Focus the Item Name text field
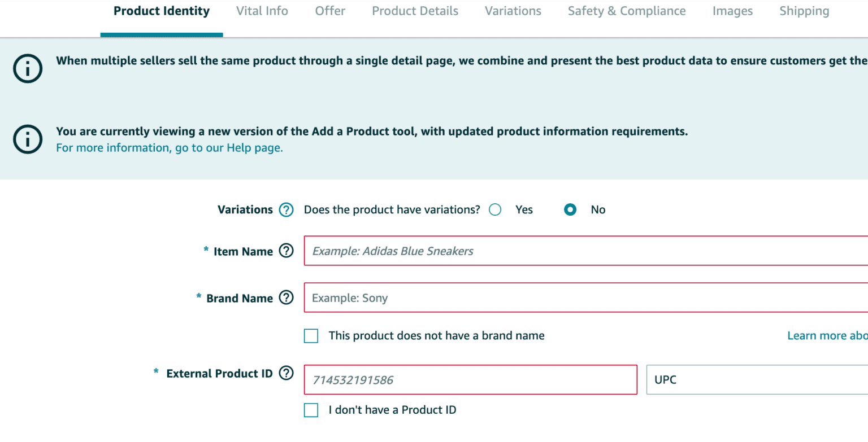 pos(585,251)
